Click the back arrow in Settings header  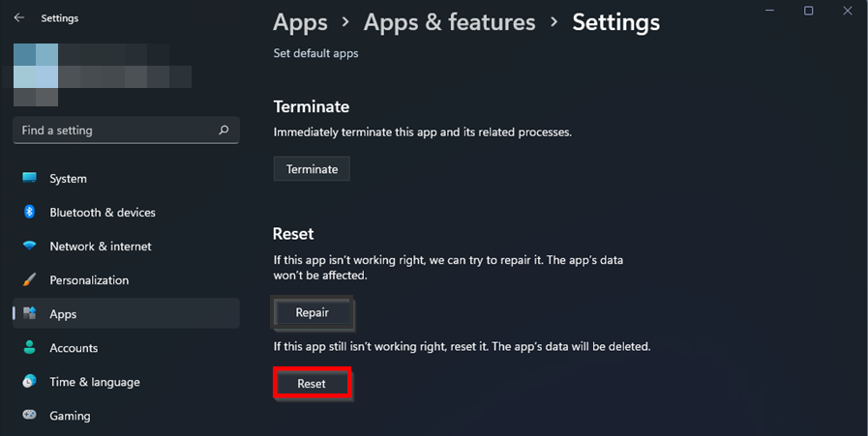coord(19,18)
